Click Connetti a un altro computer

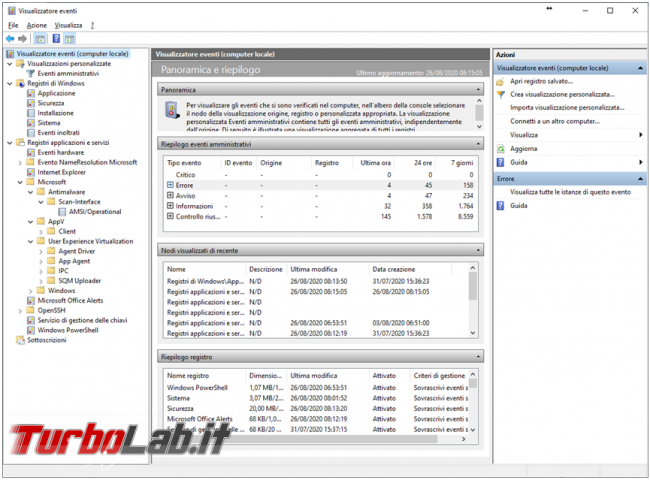[x=555, y=121]
